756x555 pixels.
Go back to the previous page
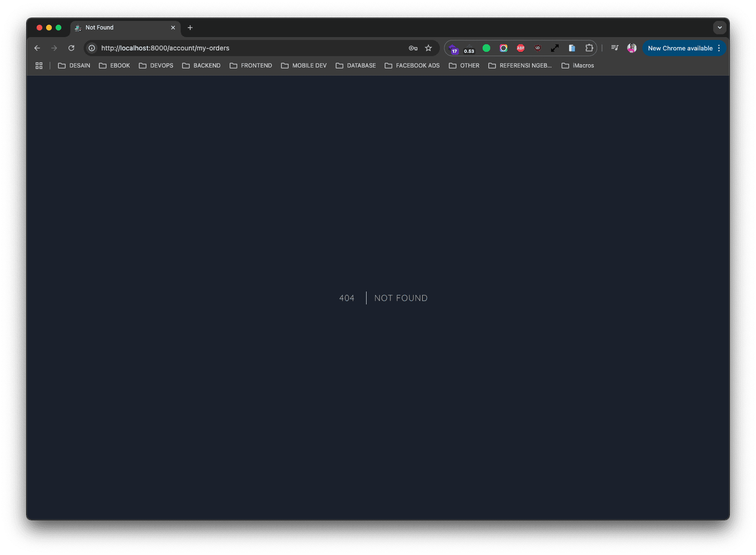[x=37, y=48]
